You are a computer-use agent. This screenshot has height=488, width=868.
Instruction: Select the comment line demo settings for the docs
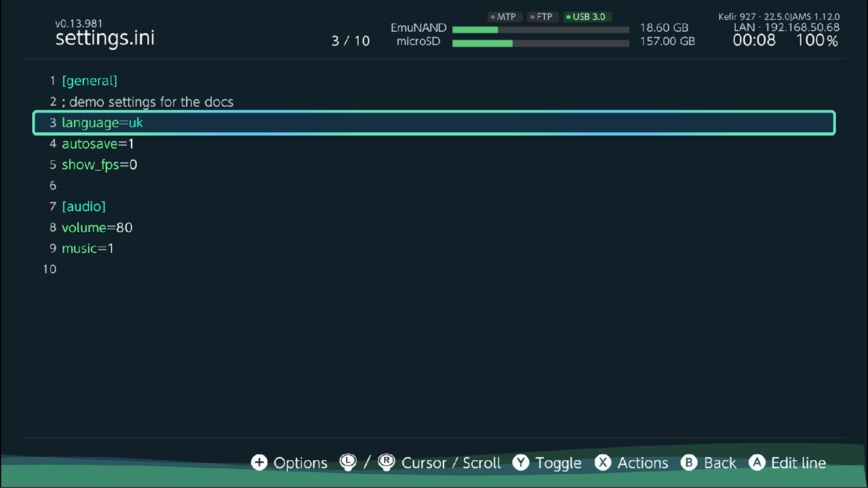434,102
